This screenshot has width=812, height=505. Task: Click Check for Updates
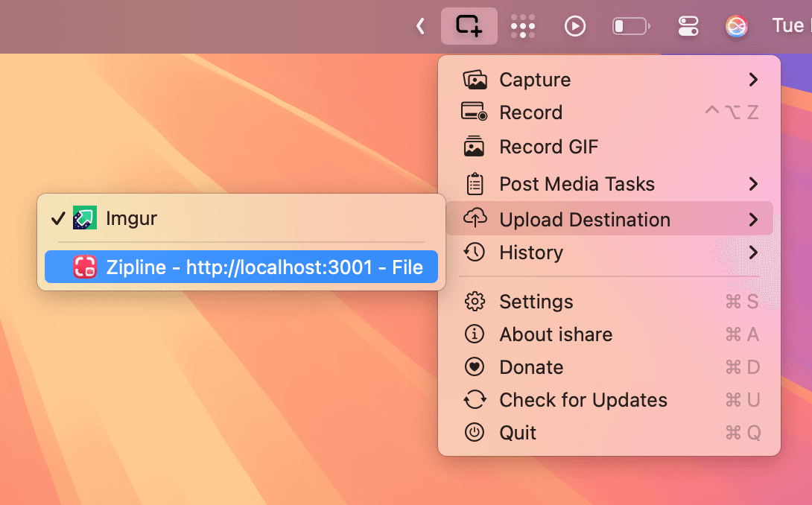coord(583,400)
